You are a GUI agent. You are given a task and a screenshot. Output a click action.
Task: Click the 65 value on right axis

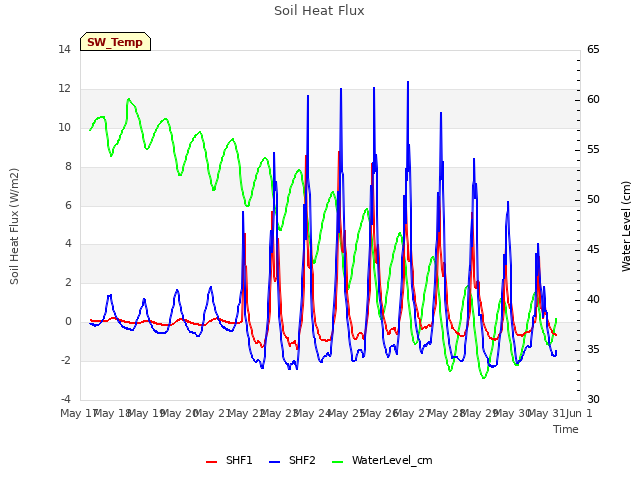[x=593, y=49]
